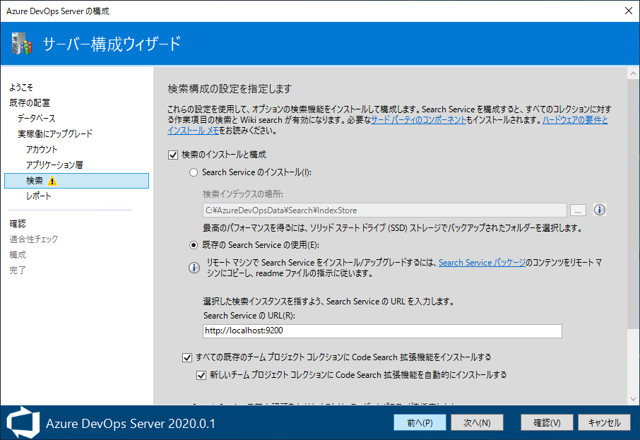Click the Azure DevOps logo in footer
The width and height of the screenshot is (640, 440).
click(x=23, y=422)
